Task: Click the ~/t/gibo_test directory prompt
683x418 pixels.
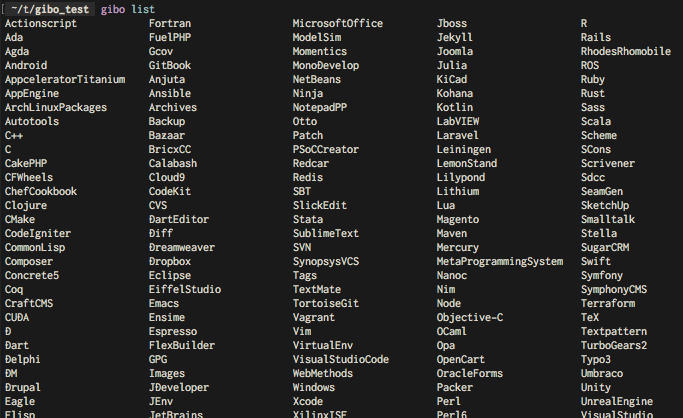Action: [50, 9]
